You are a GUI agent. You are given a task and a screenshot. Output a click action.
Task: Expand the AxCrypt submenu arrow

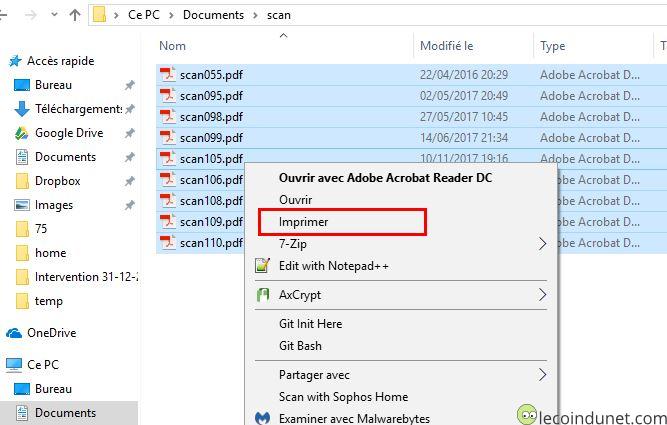[542, 294]
